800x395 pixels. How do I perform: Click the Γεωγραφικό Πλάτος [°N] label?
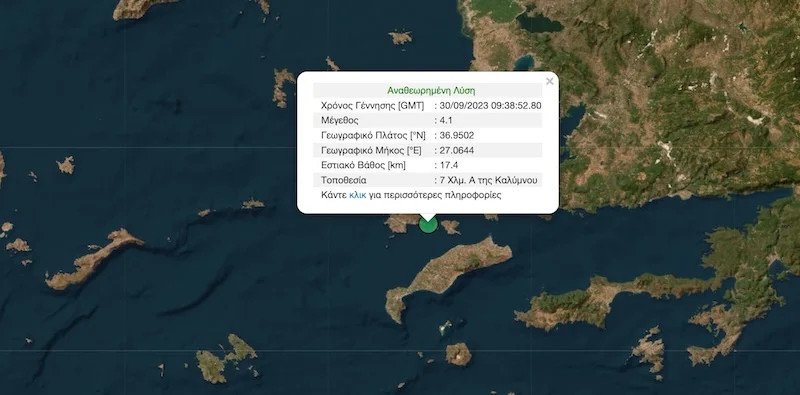[373, 135]
